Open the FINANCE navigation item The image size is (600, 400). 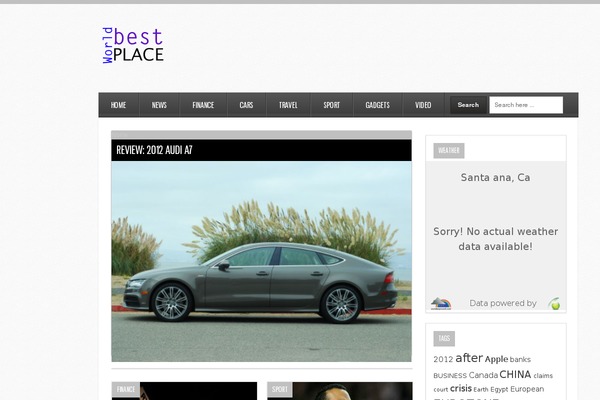pyautogui.click(x=203, y=105)
